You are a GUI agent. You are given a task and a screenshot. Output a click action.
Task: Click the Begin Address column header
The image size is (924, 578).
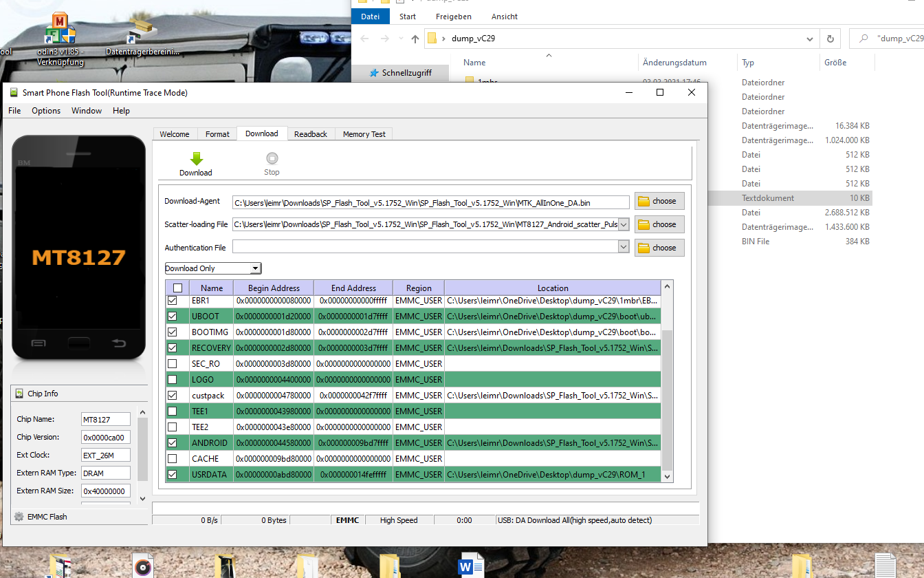coord(274,288)
